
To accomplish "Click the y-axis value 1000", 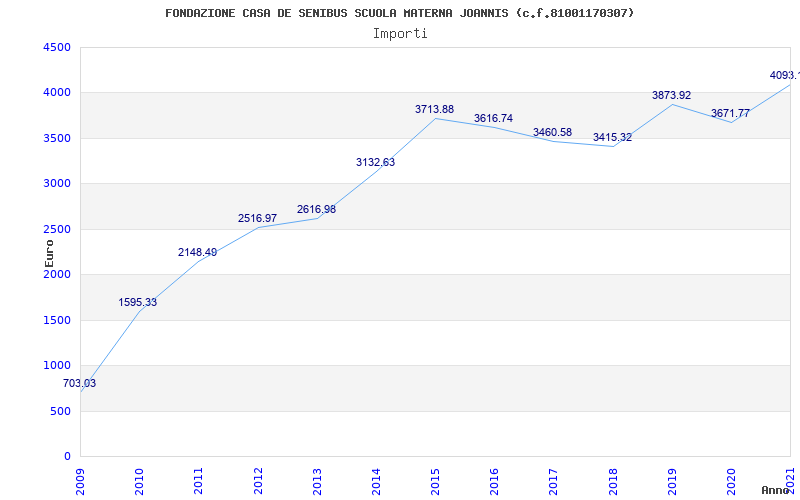I will [x=57, y=366].
